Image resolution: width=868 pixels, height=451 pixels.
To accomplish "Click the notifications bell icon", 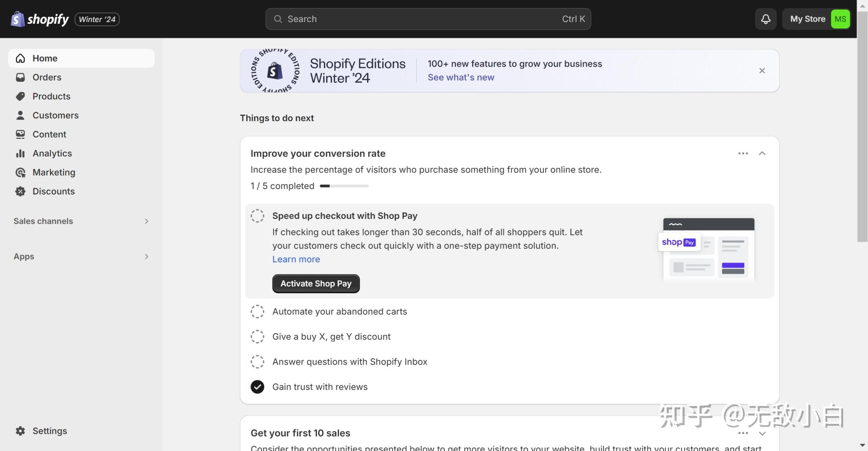I will click(x=765, y=19).
